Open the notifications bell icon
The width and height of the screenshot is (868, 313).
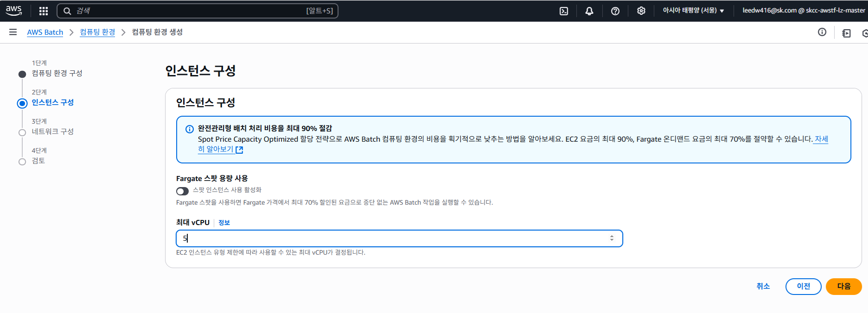click(x=589, y=11)
